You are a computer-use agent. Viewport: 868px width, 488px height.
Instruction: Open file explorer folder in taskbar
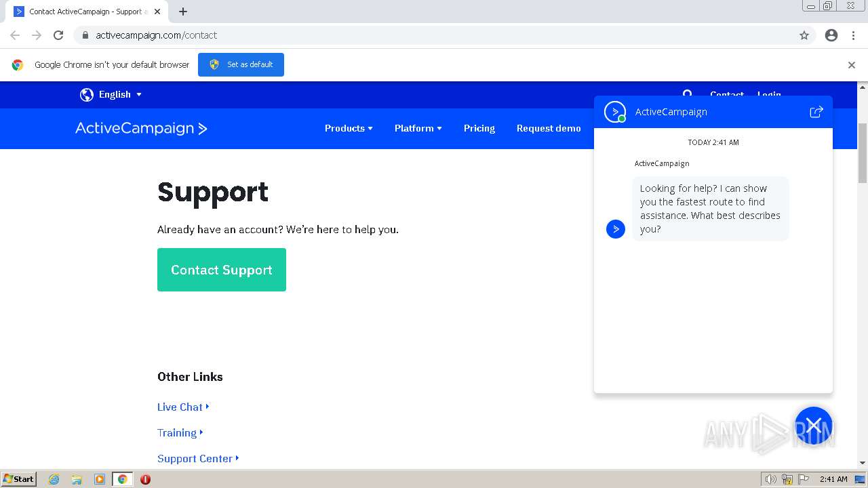coord(77,479)
